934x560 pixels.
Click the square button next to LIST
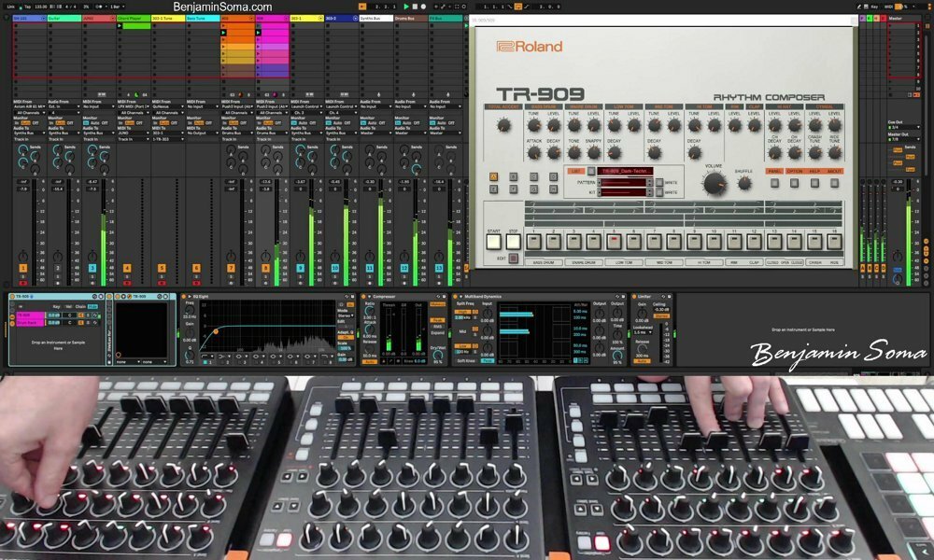click(x=591, y=172)
